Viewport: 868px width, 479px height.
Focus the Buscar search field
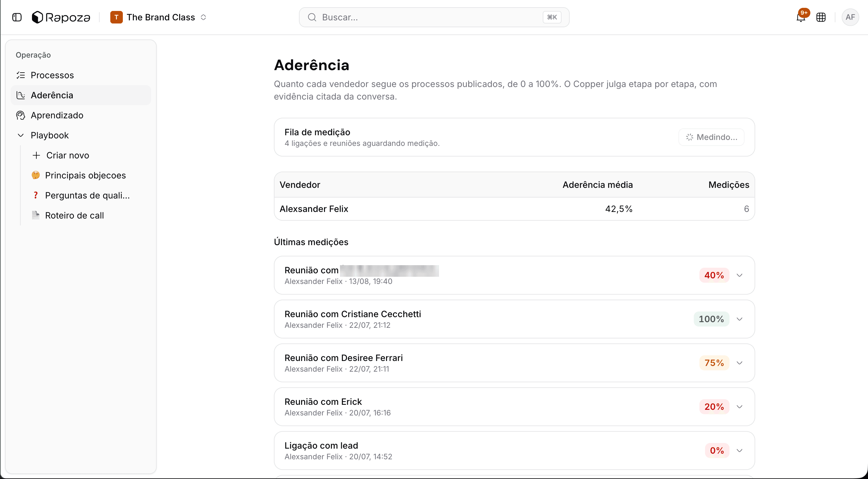[x=434, y=17]
